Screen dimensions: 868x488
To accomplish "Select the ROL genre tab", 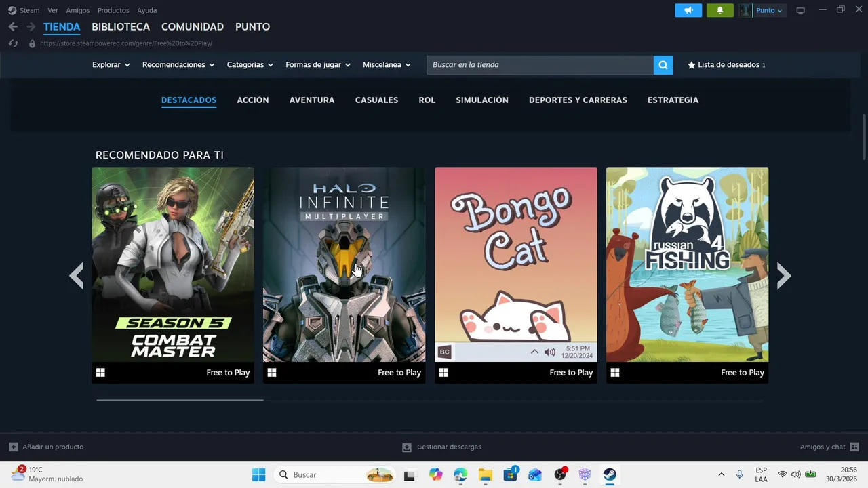I will pyautogui.click(x=427, y=100).
